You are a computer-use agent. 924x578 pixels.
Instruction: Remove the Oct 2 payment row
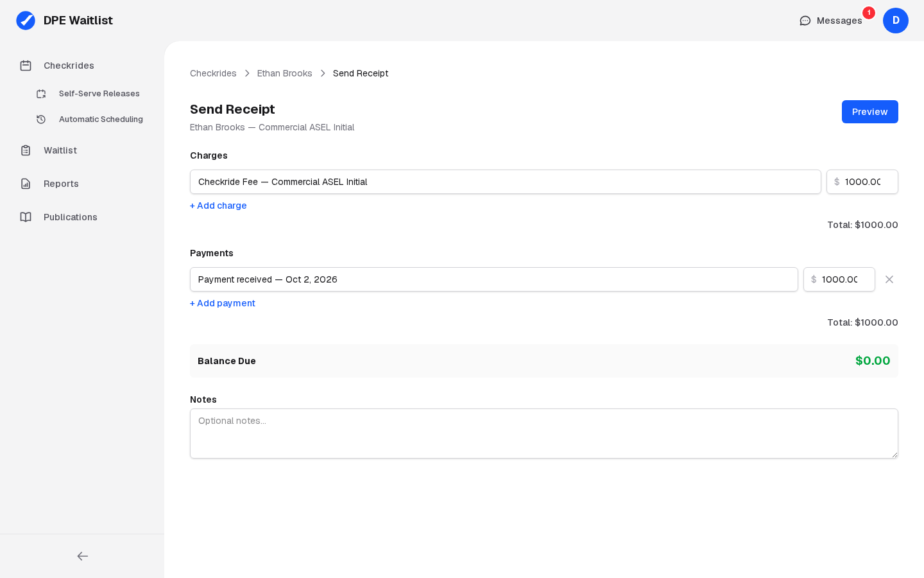[x=889, y=279]
